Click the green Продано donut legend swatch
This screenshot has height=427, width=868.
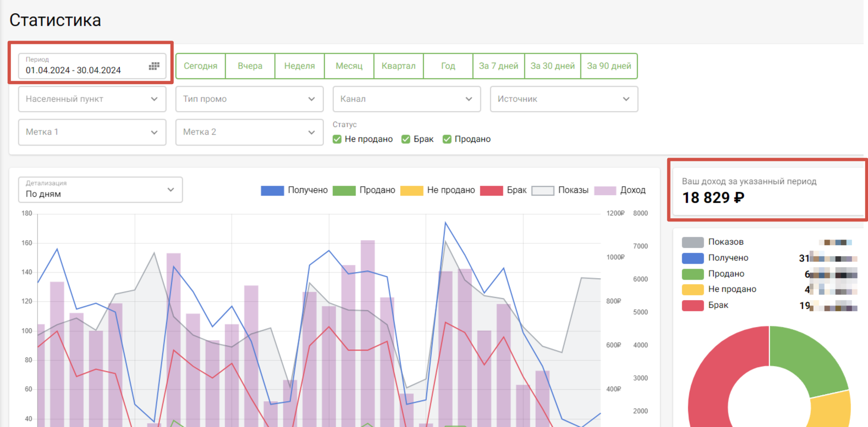[x=693, y=274]
